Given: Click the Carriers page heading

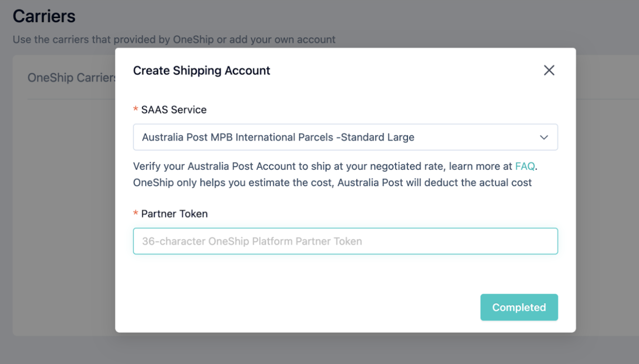Looking at the screenshot, I should pos(44,16).
